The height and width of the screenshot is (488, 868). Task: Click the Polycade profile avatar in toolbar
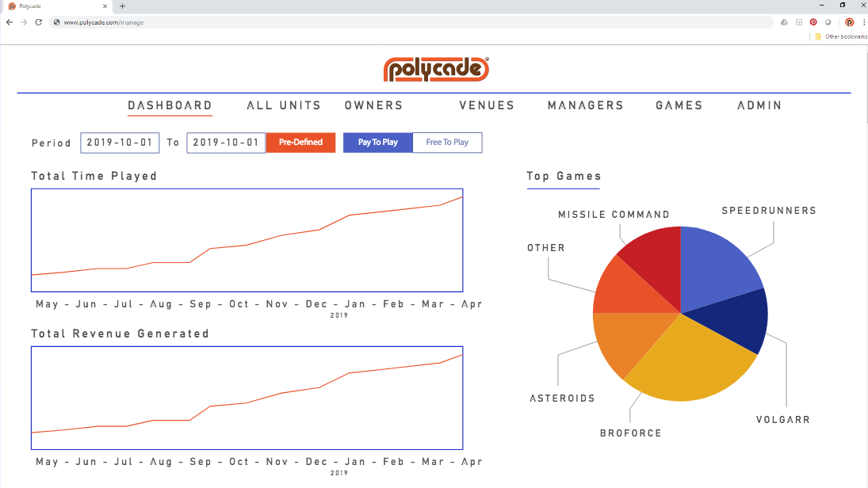[849, 22]
